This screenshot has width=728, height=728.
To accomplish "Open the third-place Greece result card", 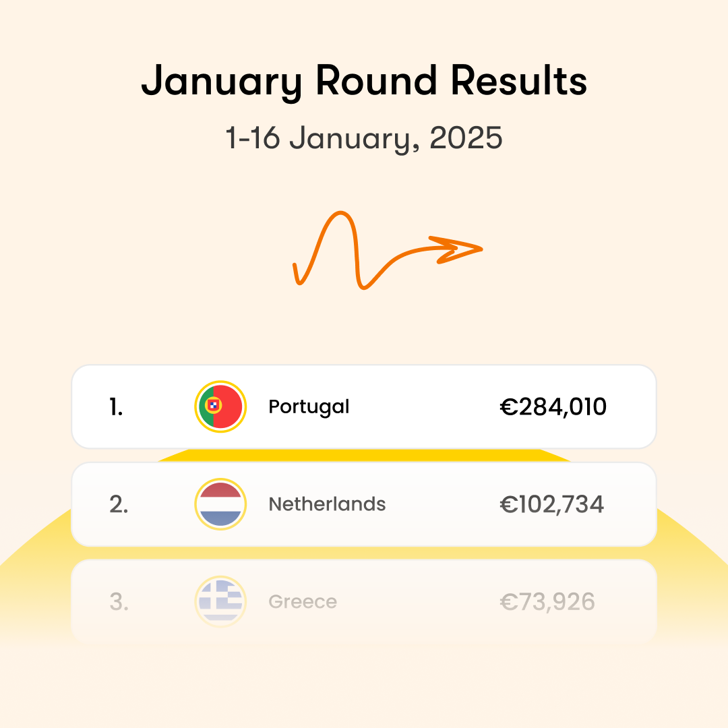I will pos(418,624).
